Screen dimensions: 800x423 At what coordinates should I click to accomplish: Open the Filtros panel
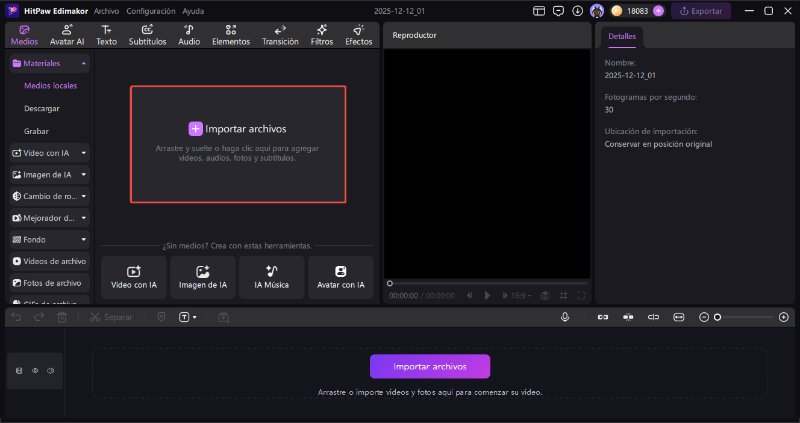[x=322, y=35]
